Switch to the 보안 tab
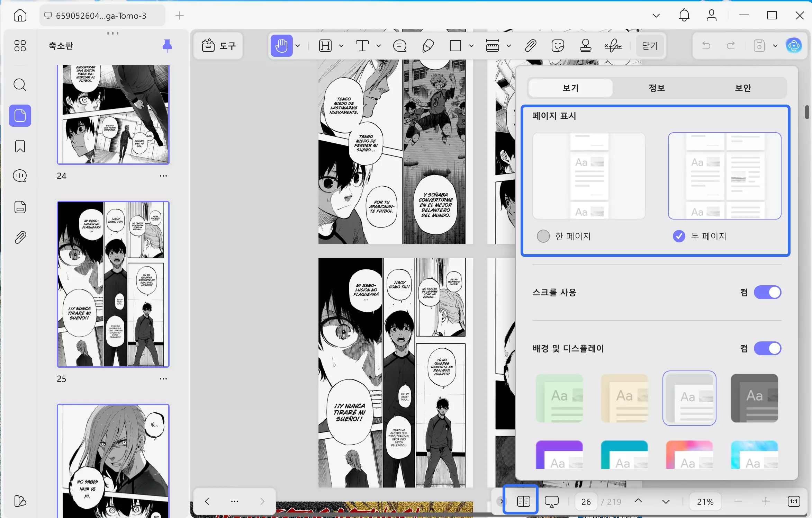Screen dimensions: 812x518 pyautogui.click(x=743, y=88)
